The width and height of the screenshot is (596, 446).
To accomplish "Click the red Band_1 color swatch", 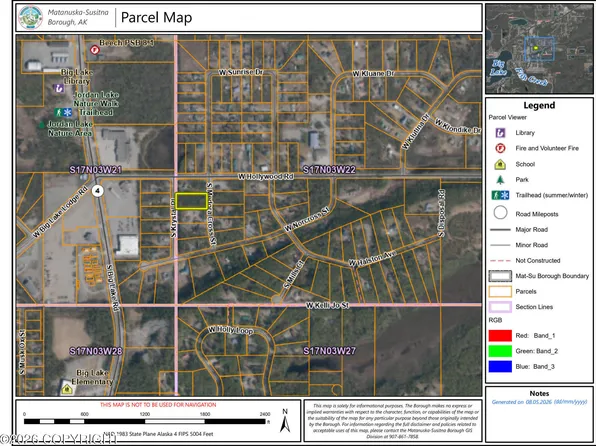I will (500, 336).
